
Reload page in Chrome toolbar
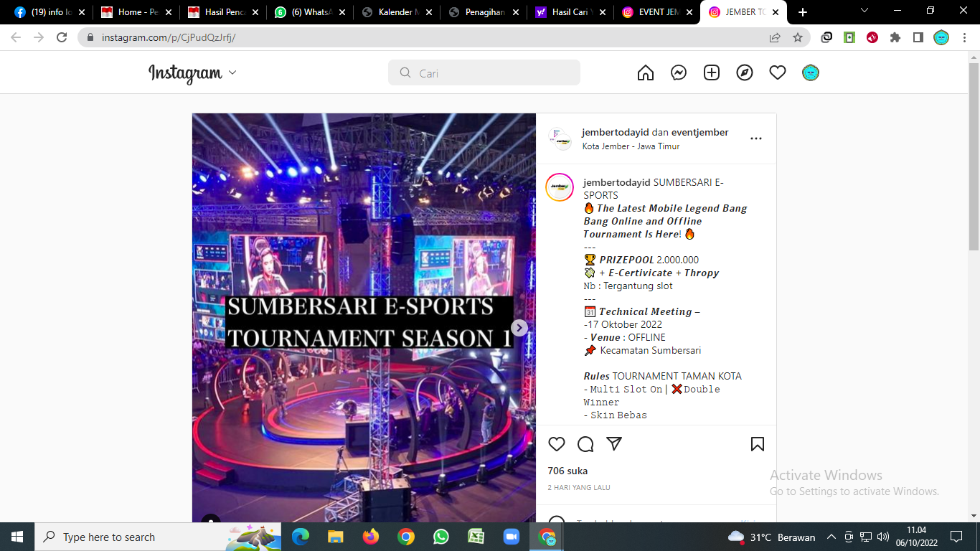[62, 37]
